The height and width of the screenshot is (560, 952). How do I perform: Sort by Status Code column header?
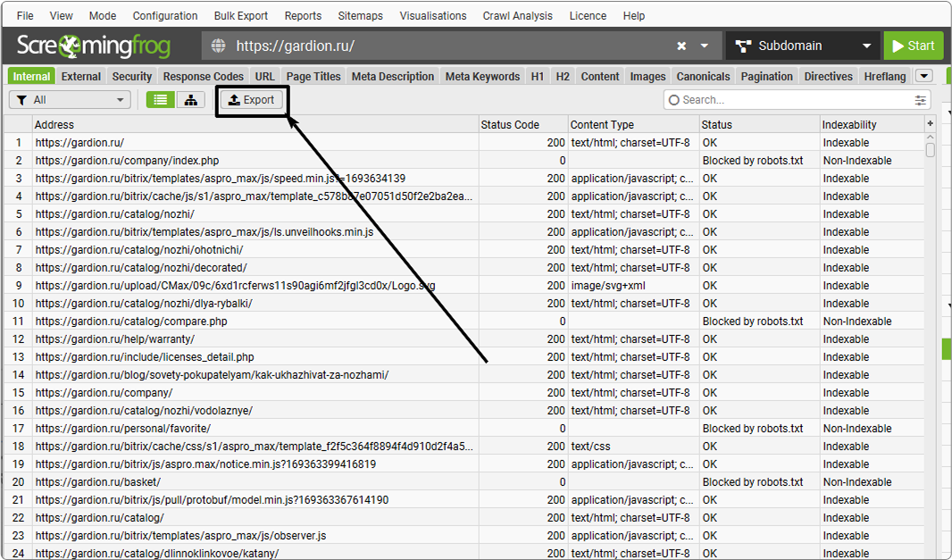tap(523, 124)
